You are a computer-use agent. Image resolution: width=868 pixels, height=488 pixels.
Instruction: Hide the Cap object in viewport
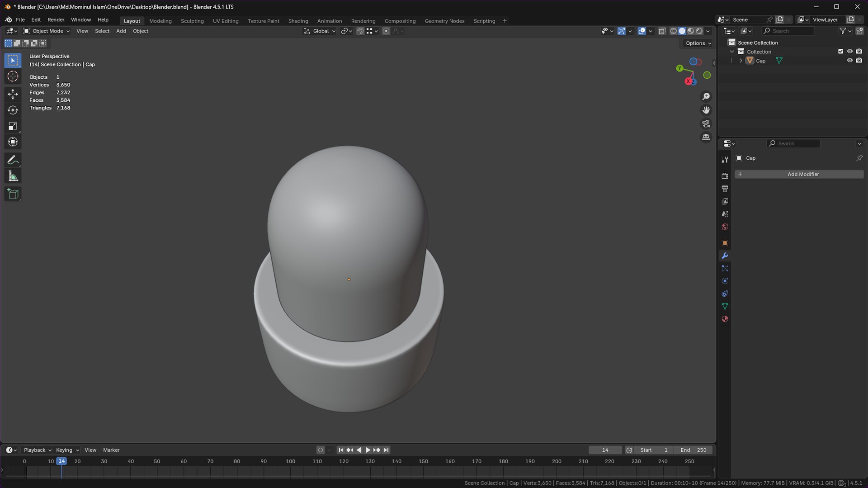849,61
